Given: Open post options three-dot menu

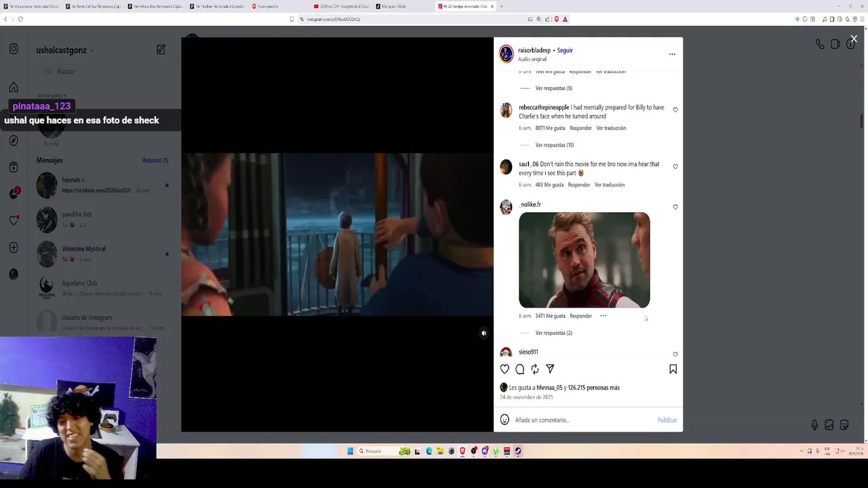Looking at the screenshot, I should coord(672,54).
